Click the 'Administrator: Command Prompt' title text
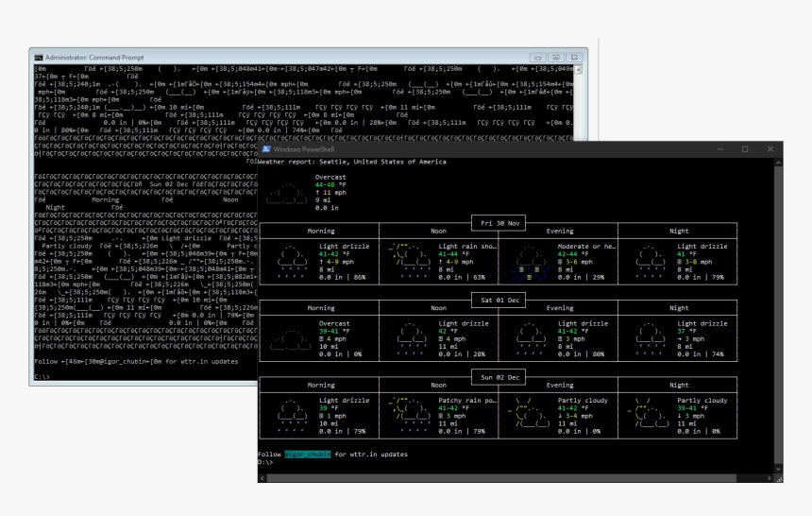Image resolution: width=812 pixels, height=516 pixels. 94,58
